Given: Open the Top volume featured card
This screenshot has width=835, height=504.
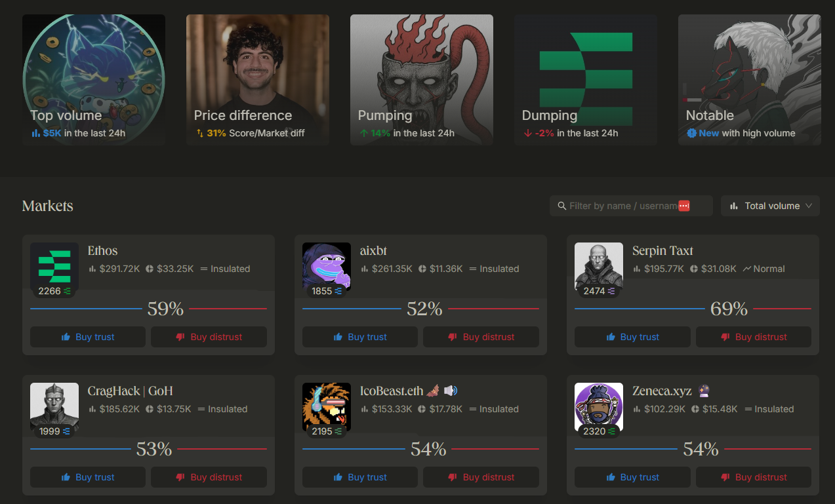Looking at the screenshot, I should pos(94,80).
